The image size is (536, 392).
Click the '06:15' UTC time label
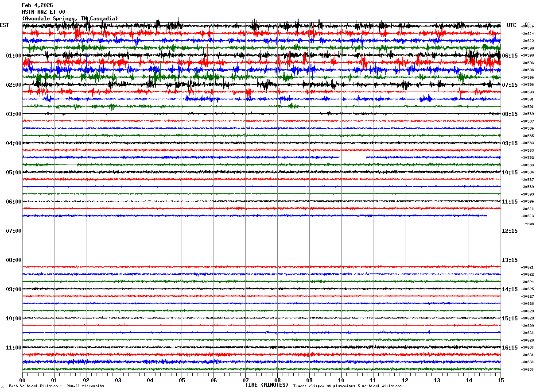[x=510, y=56]
